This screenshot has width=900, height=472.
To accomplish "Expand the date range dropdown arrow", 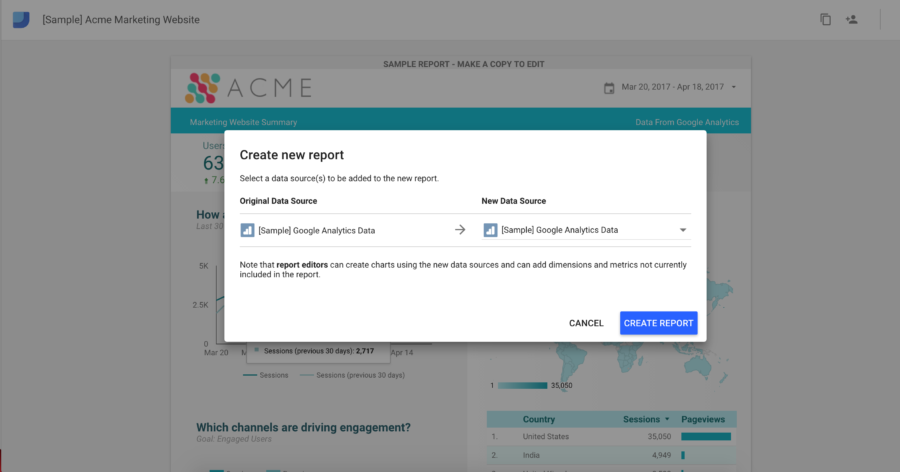I will coord(734,87).
